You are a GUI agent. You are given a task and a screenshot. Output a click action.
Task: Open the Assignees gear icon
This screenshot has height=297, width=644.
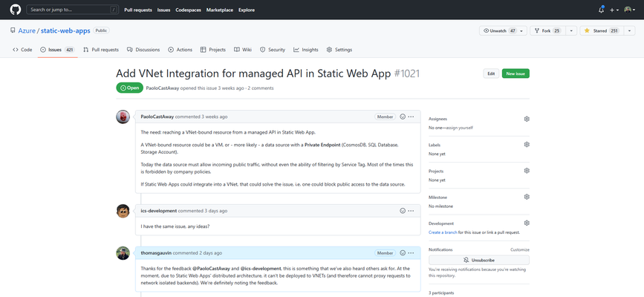[527, 119]
